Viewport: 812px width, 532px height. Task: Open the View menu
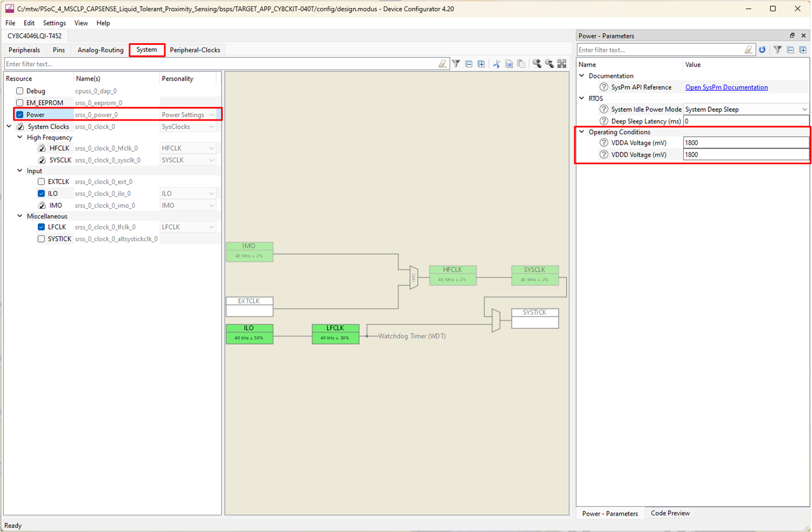point(81,23)
